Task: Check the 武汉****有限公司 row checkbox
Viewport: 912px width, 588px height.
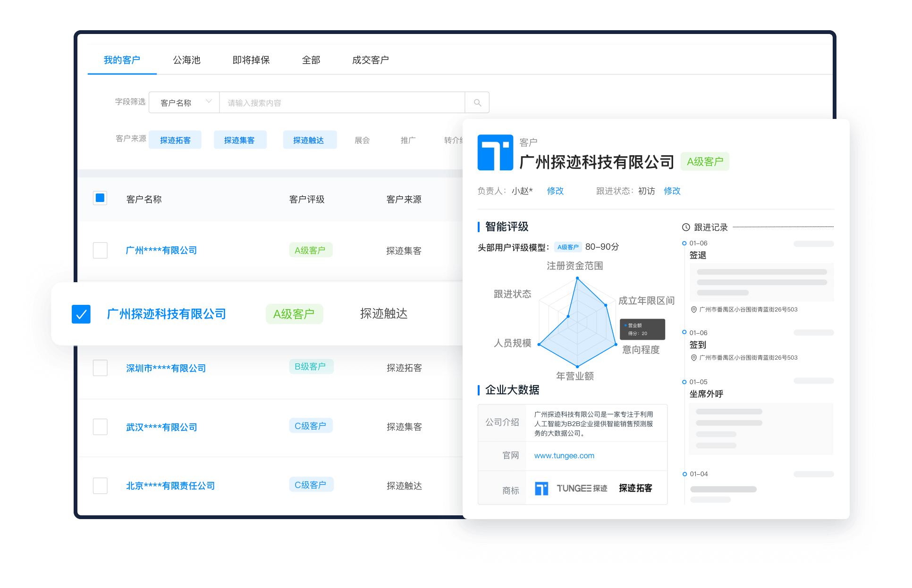Action: pyautogui.click(x=100, y=427)
